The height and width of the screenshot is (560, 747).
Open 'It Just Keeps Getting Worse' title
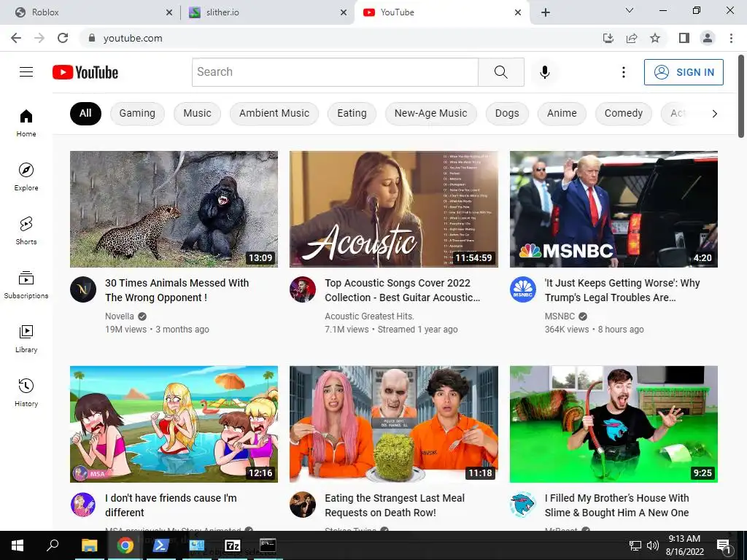pos(622,290)
